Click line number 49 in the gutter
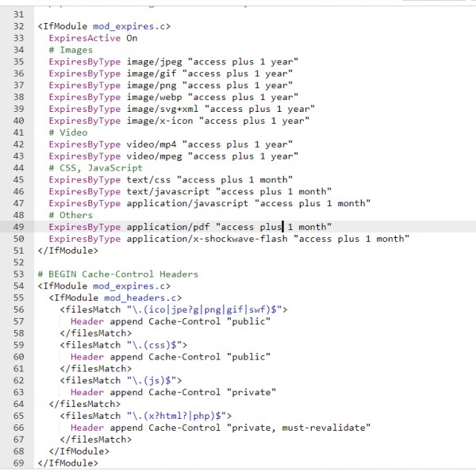 [17, 227]
